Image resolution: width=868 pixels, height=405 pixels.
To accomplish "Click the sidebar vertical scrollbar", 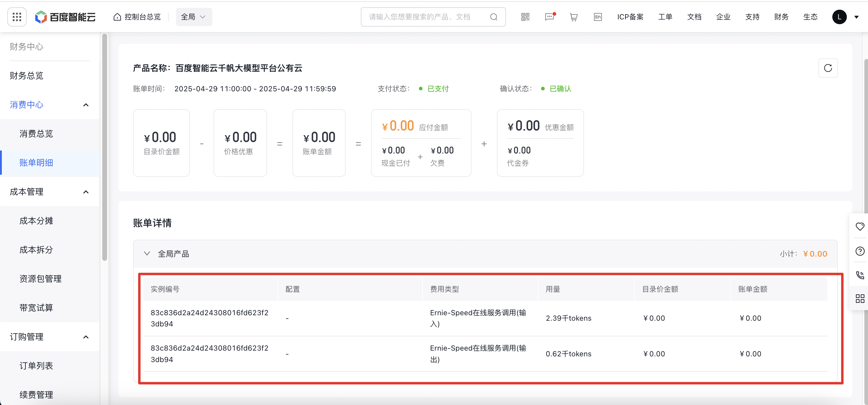I will click(104, 147).
